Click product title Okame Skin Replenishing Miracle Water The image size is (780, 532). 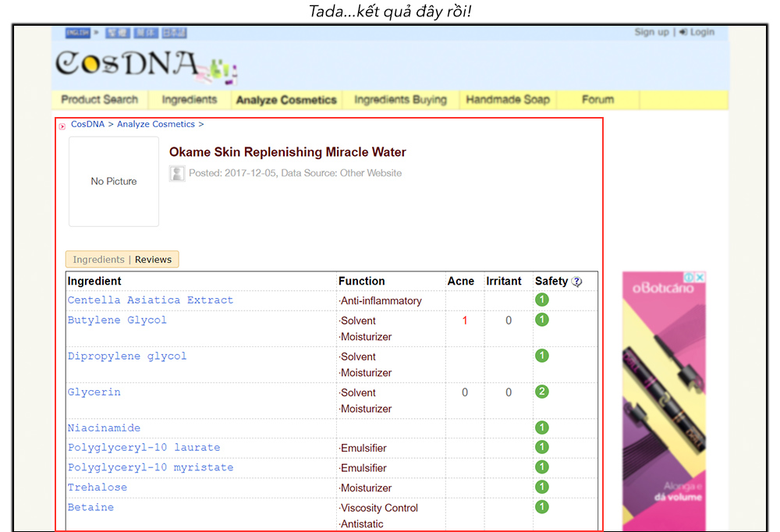(x=288, y=152)
